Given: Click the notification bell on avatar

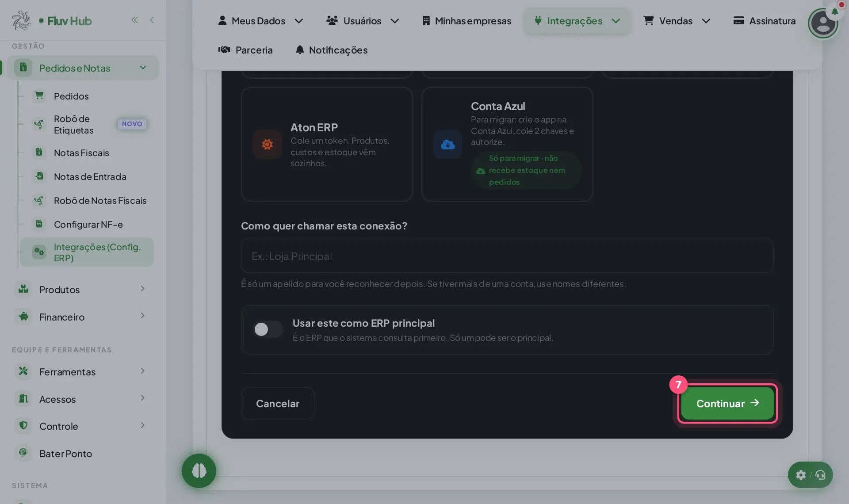Looking at the screenshot, I should 835,11.
